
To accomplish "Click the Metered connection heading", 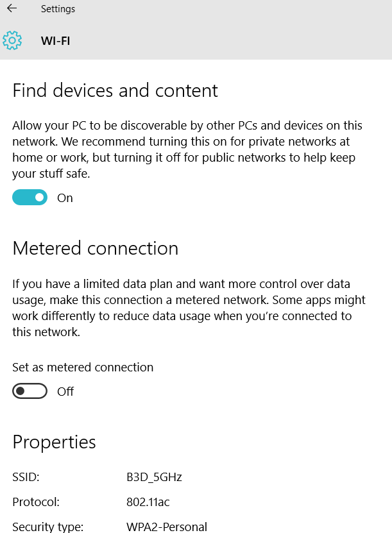I will coord(95,248).
